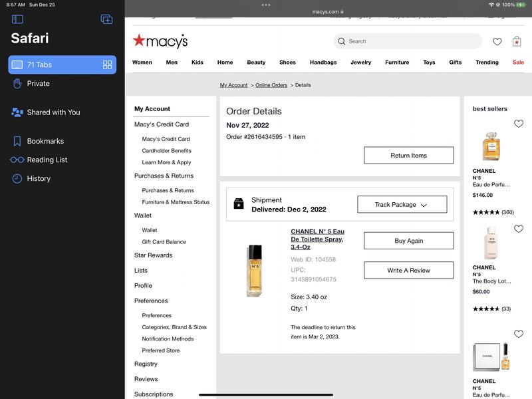Open the favorites heart icon in the header
This screenshot has height=399, width=532.
point(497,41)
